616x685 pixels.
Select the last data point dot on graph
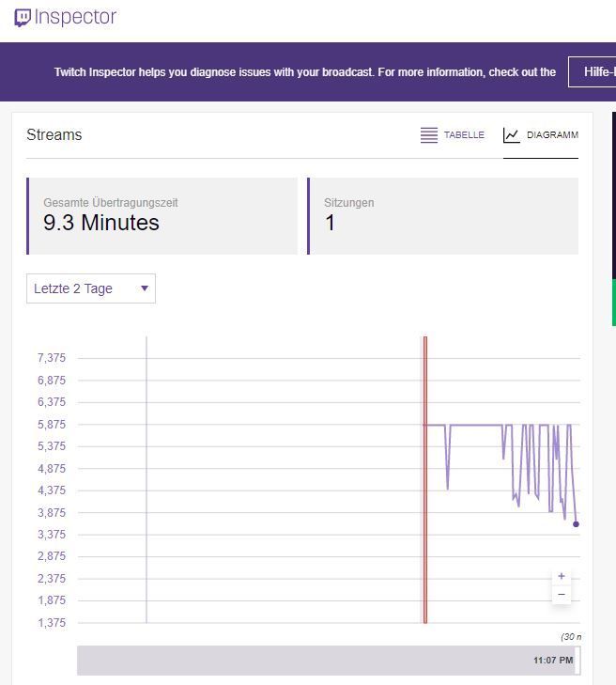576,524
